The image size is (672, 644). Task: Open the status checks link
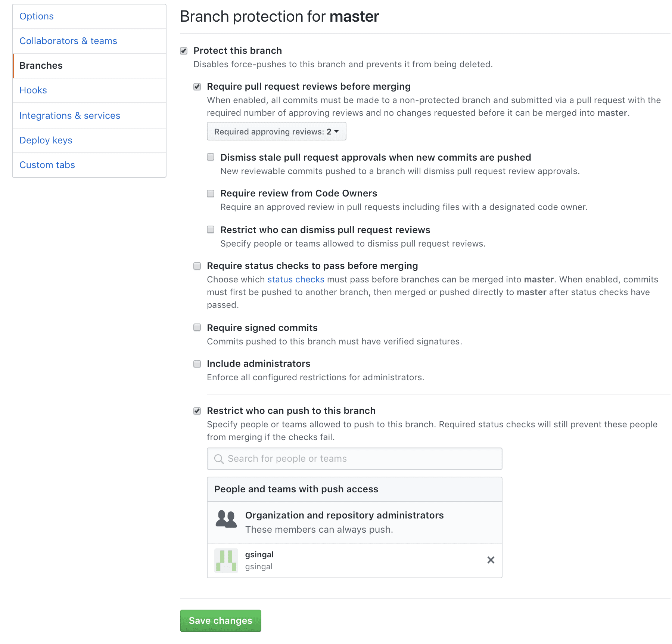point(296,279)
